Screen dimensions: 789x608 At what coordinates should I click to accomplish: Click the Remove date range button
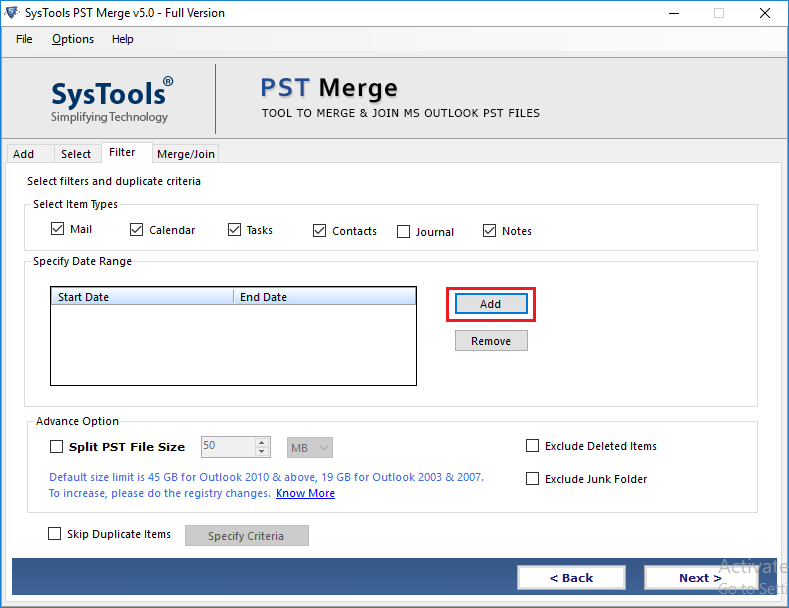coord(491,341)
